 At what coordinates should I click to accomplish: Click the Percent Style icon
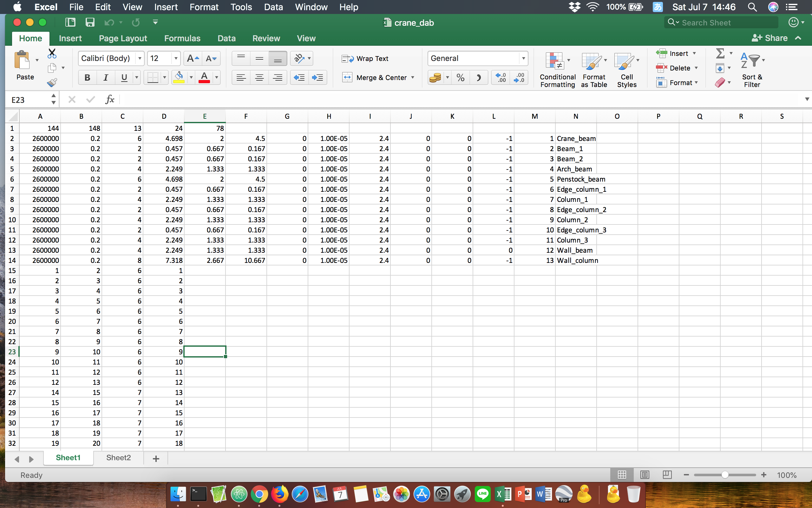pos(460,77)
